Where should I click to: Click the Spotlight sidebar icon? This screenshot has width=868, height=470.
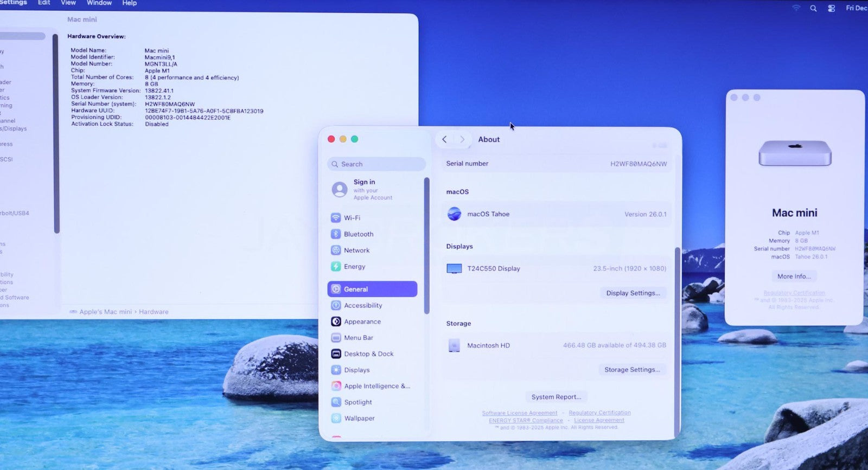coord(336,402)
